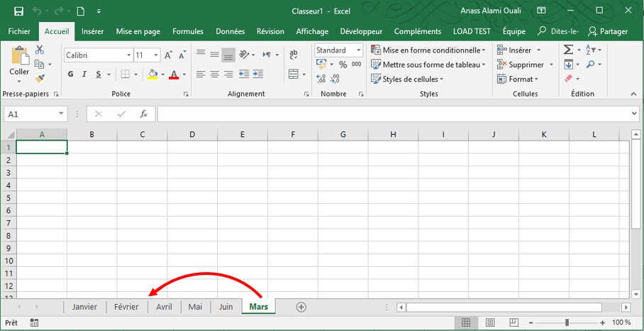Click the center align text icon
The height and width of the screenshot is (331, 644).
pos(214,75)
